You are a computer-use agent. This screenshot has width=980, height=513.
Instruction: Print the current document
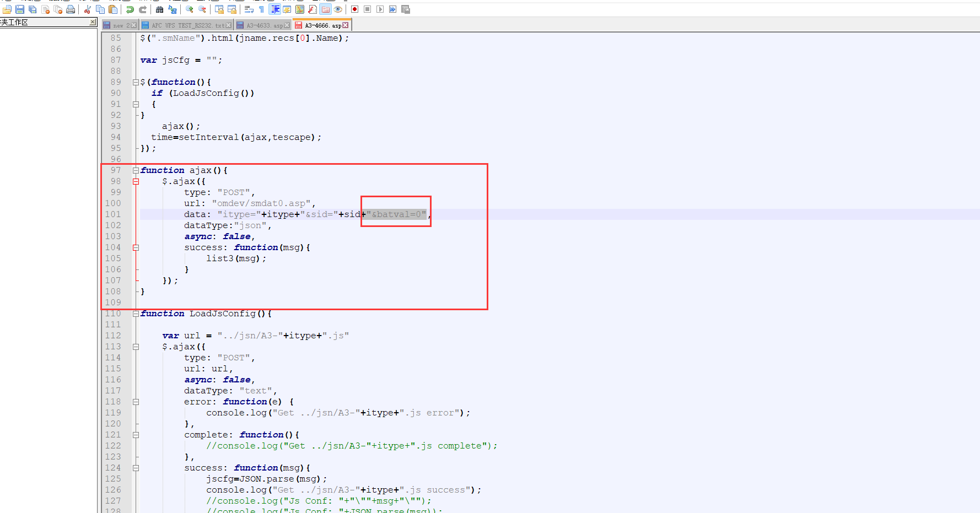pyautogui.click(x=71, y=9)
